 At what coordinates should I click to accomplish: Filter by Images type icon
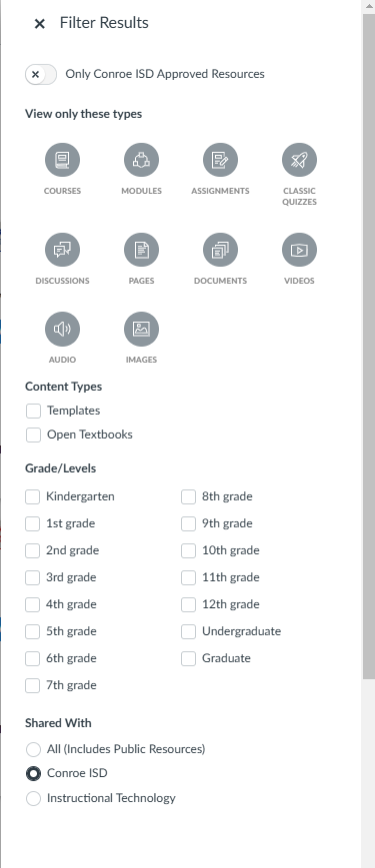click(141, 329)
